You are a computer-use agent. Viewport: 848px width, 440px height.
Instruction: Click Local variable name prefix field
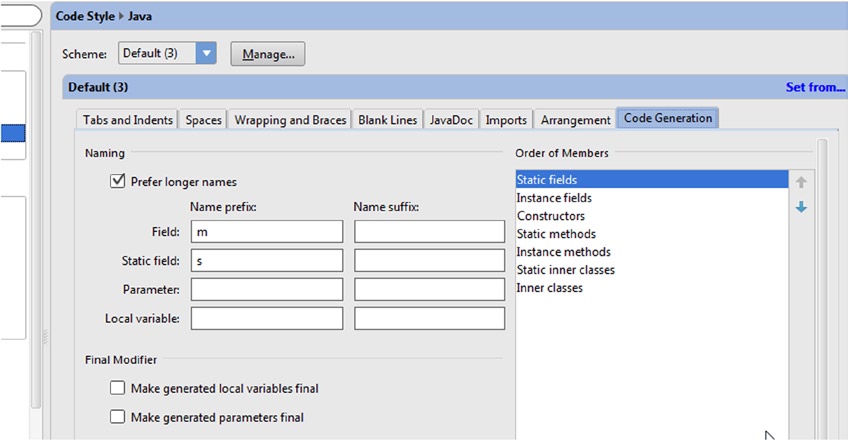(266, 319)
